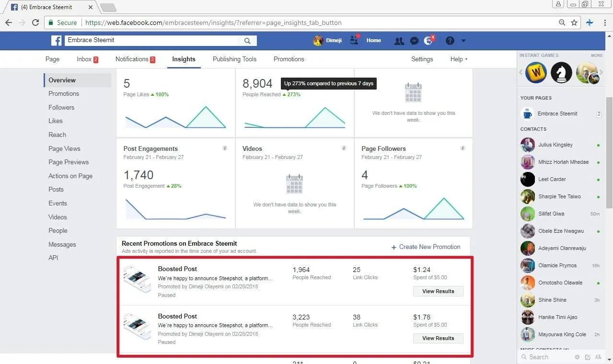Switch to the Page tab
Image resolution: width=613 pixels, height=364 pixels.
tap(52, 59)
